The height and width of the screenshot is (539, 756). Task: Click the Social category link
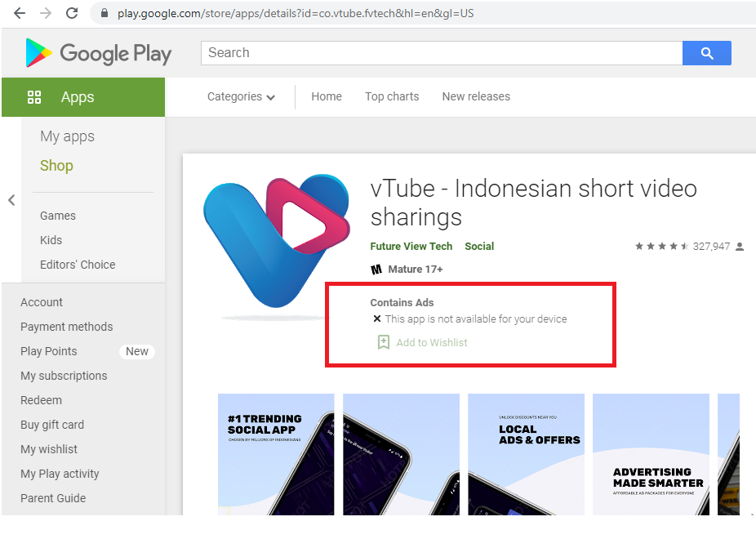[479, 247]
